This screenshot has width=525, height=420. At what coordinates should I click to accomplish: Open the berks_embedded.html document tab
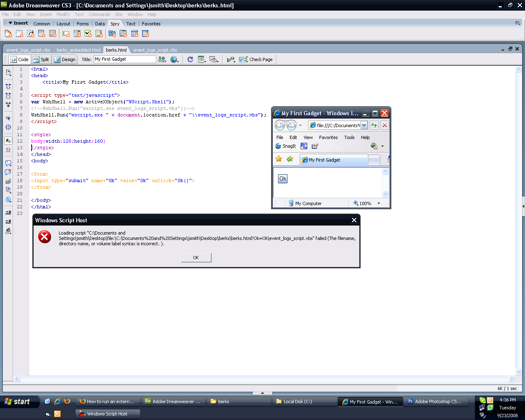click(78, 50)
